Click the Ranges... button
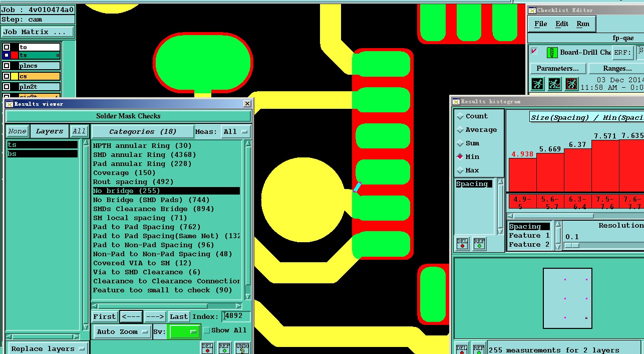The height and width of the screenshot is (354, 644). tap(617, 68)
